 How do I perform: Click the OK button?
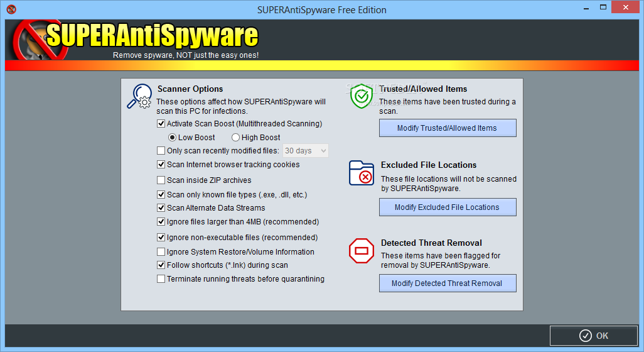[x=594, y=336]
